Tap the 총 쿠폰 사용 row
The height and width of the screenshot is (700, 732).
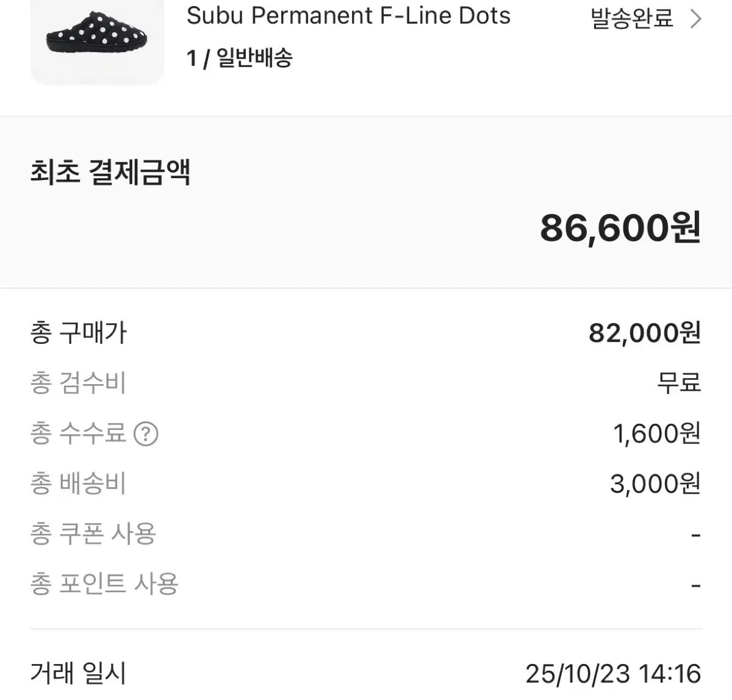(93, 534)
